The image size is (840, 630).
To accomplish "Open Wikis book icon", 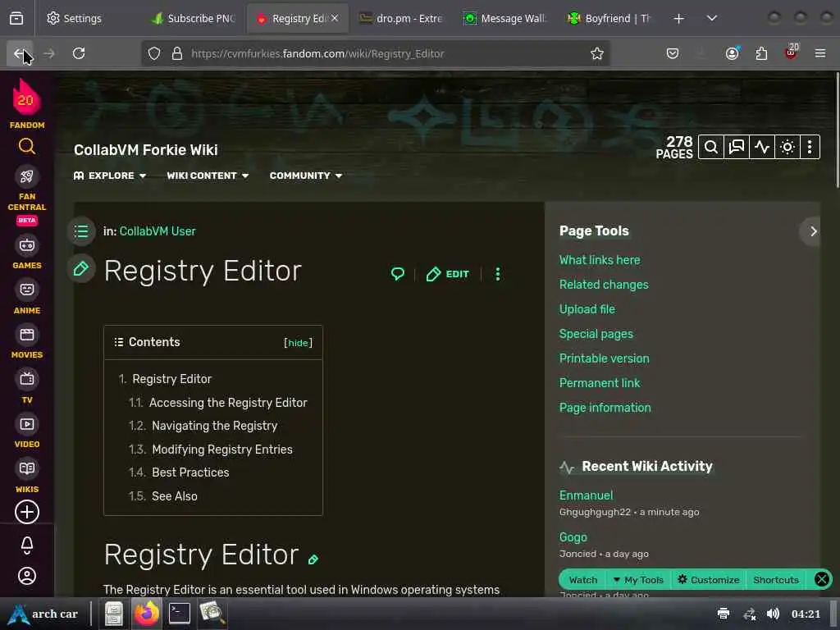I will (x=27, y=468).
